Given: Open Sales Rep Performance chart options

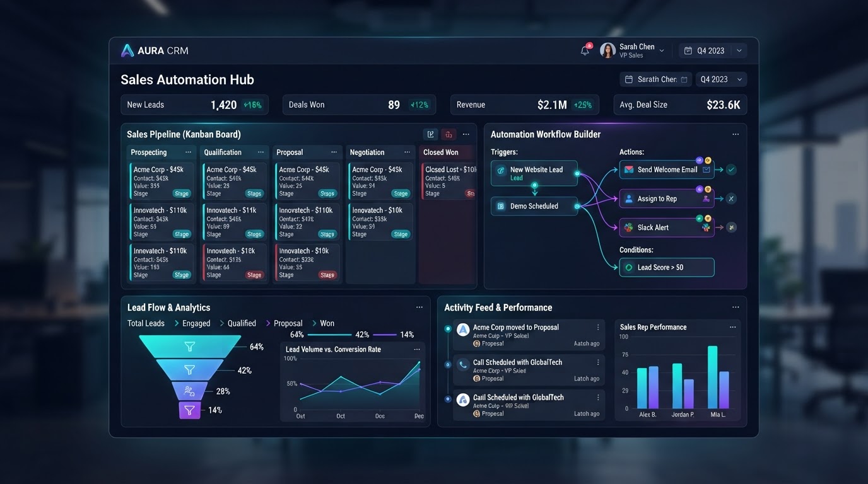Looking at the screenshot, I should 732,327.
